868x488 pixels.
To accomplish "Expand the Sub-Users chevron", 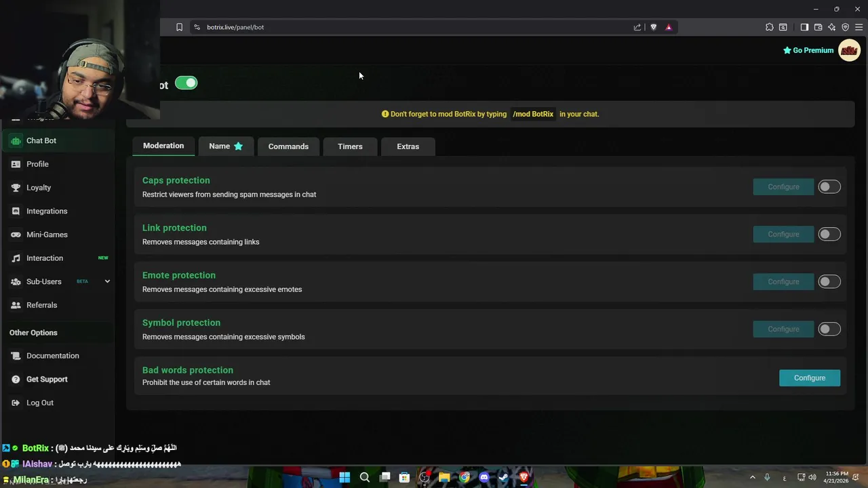I will click(107, 281).
